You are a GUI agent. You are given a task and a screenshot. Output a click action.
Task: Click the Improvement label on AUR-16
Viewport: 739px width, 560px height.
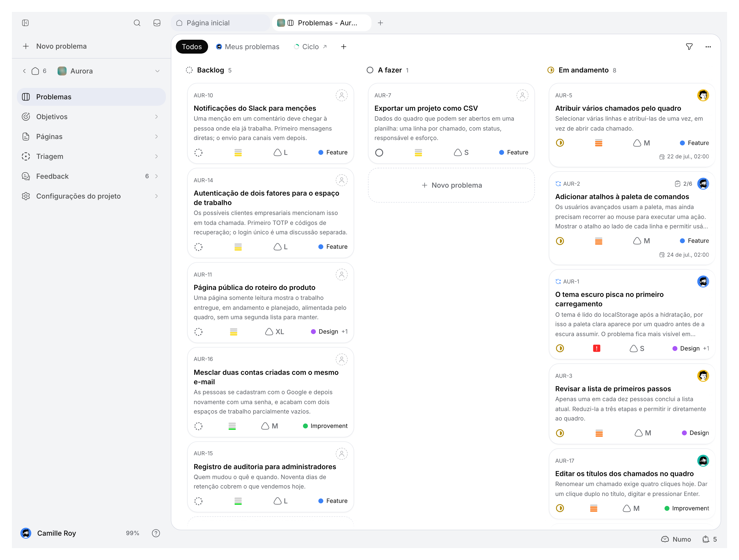point(325,426)
